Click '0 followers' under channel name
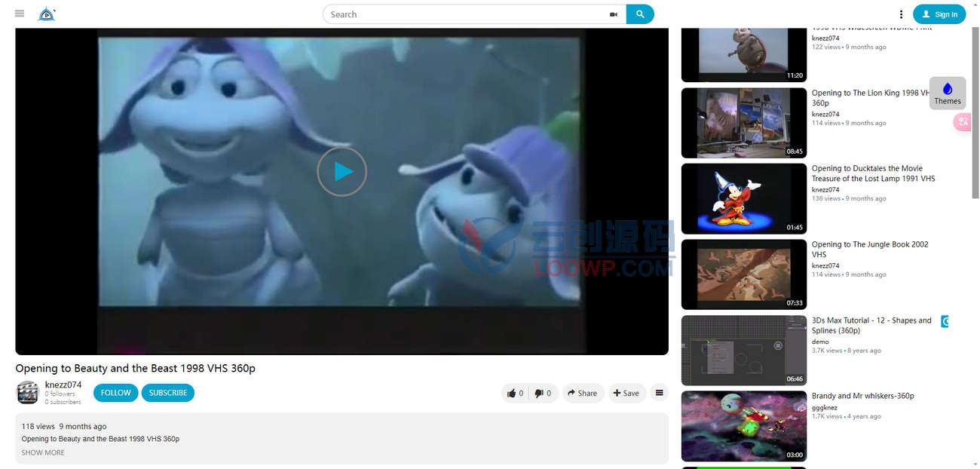Viewport: 980px width, 469px height. pyautogui.click(x=60, y=394)
